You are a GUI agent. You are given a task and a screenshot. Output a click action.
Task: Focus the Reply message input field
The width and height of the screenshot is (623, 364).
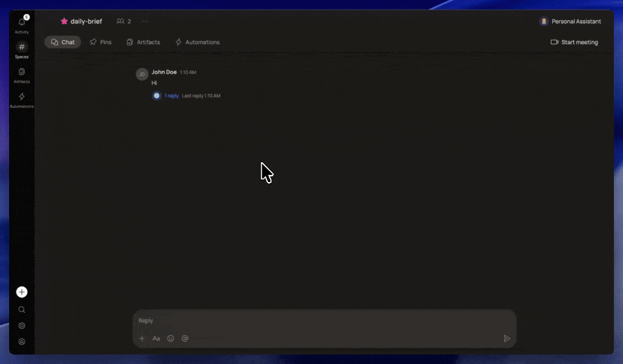point(324,320)
